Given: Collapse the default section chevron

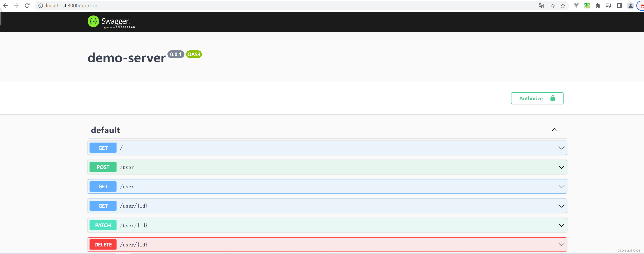Looking at the screenshot, I should (555, 130).
